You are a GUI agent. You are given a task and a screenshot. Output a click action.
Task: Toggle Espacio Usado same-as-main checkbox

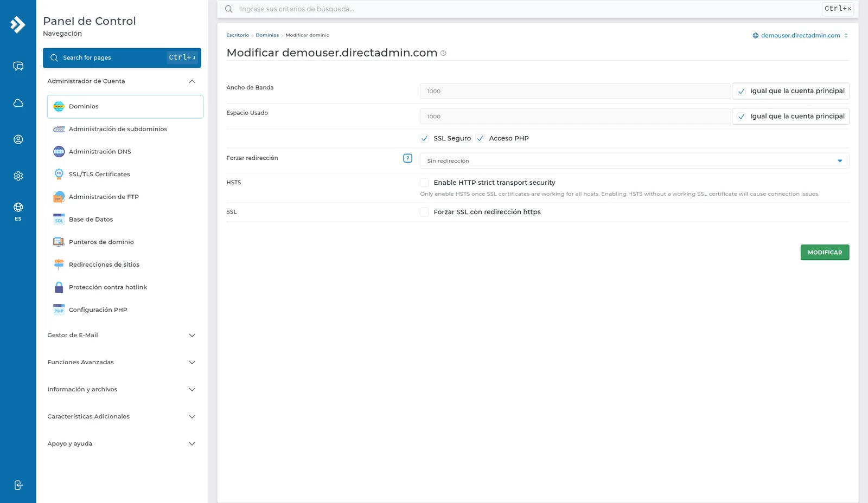[x=742, y=117]
